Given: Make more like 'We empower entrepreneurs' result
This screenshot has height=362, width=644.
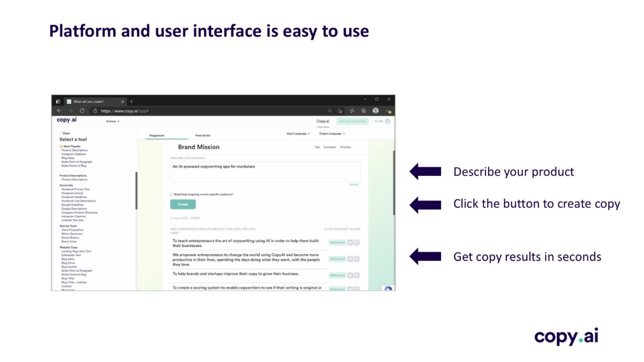Looking at the screenshot, I should [x=337, y=259].
